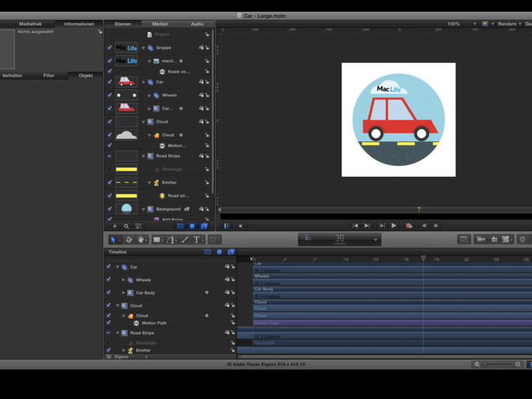Screen dimensions: 532x399
Task: Open timing display dropdown arrow
Action: point(375,240)
